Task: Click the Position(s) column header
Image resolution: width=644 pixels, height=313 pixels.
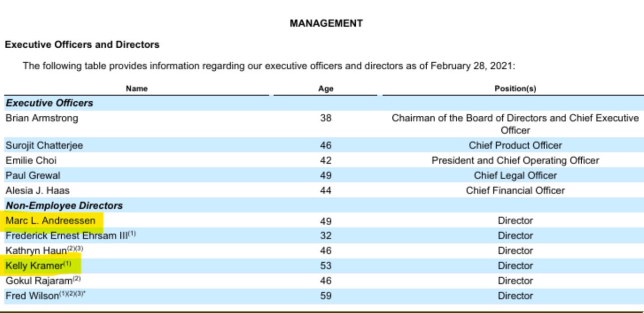Action: click(x=515, y=88)
